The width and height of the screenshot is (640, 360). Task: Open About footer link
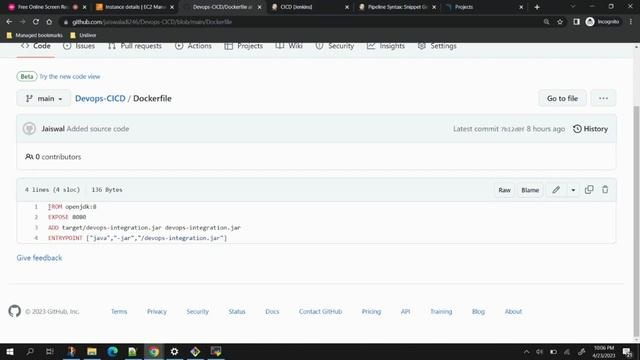click(x=513, y=311)
